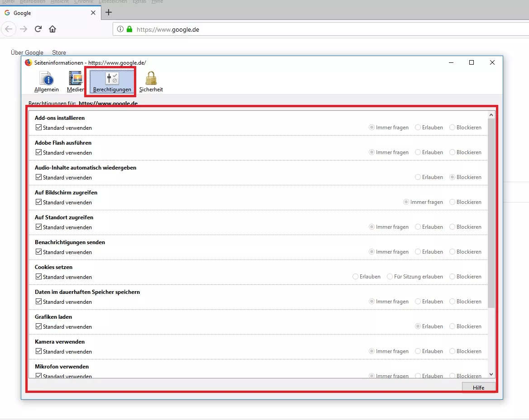Uncheck Standard verwenden for Kamera verwenden
Screen dimensions: 529x420
click(39, 351)
